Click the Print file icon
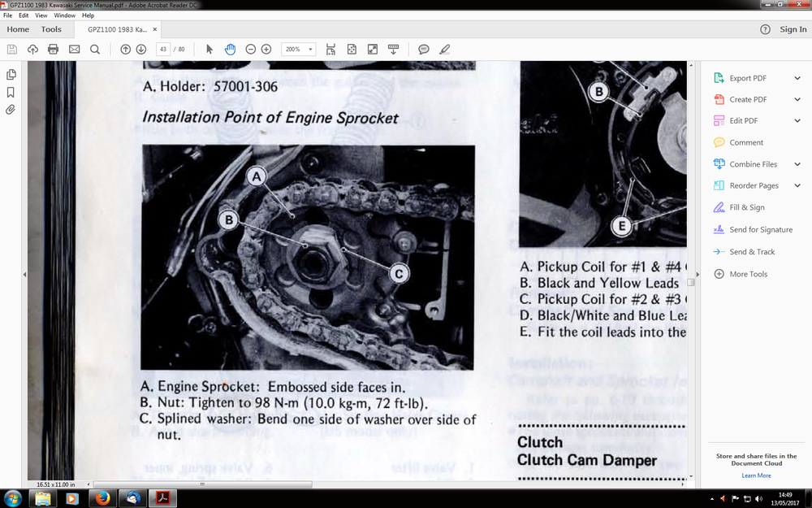812x508 pixels. pyautogui.click(x=54, y=50)
